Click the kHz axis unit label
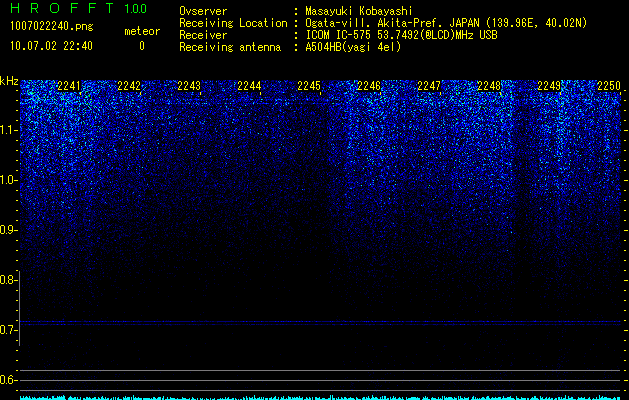This screenshot has width=629, height=400. point(9,81)
